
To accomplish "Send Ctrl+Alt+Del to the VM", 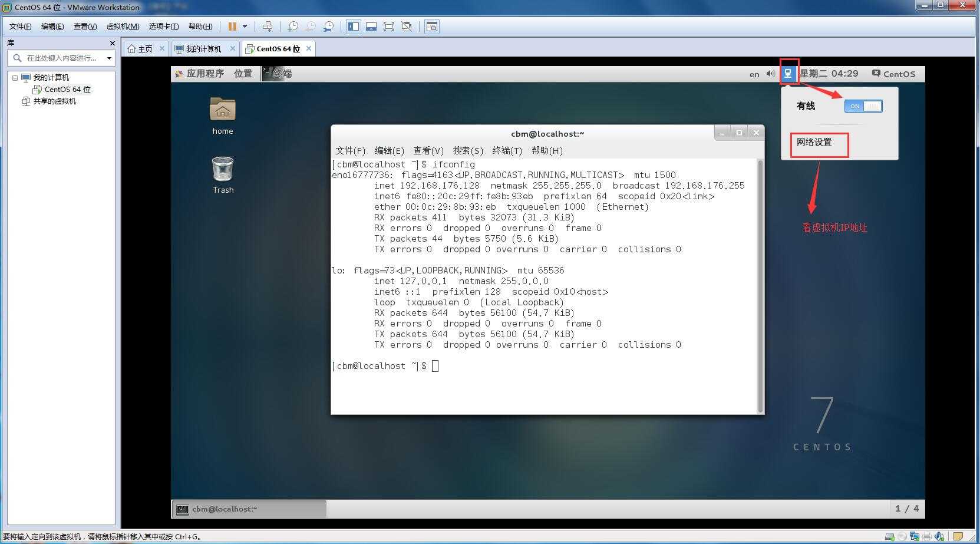I will [267, 27].
